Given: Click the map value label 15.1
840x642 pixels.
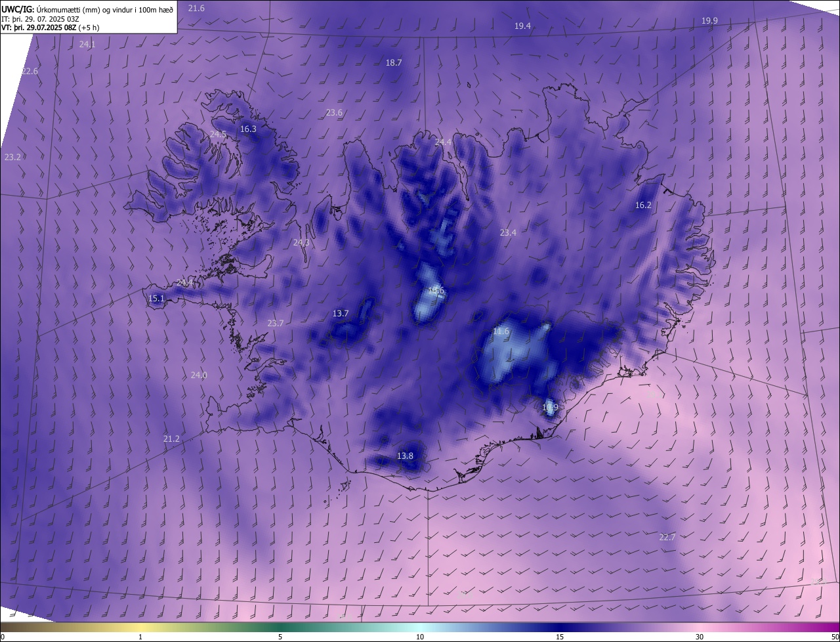Looking at the screenshot, I should [x=156, y=298].
